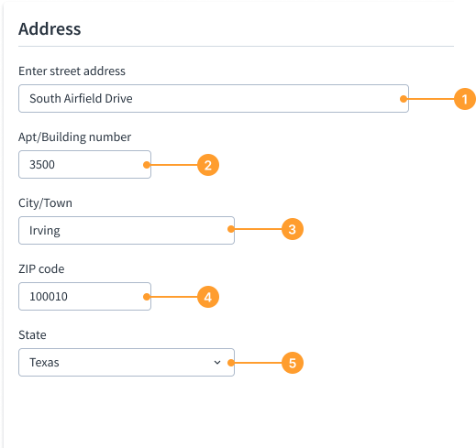Image resolution: width=476 pixels, height=448 pixels.
Task: Click the divider line below the Address heading
Action: click(236, 47)
